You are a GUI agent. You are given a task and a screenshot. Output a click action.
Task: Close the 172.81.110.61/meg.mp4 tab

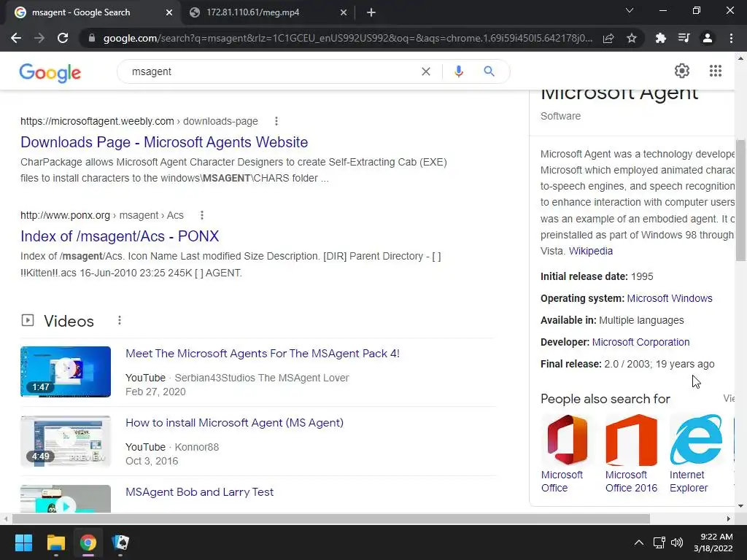(x=344, y=13)
